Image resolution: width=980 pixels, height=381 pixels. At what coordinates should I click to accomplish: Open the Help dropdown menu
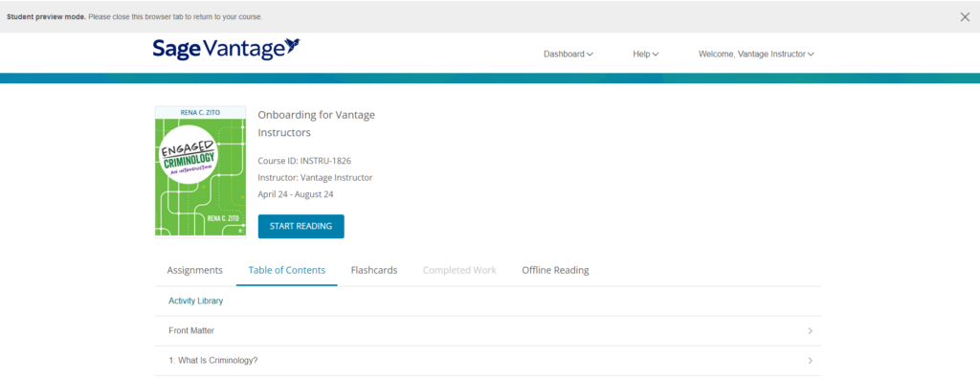click(646, 55)
